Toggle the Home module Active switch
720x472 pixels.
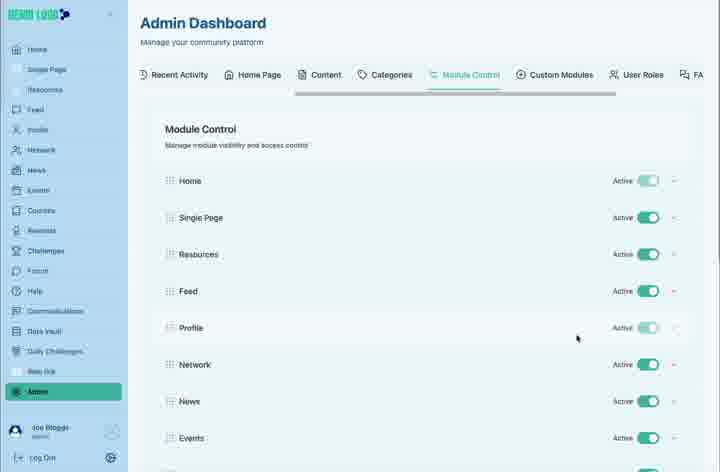(x=648, y=180)
